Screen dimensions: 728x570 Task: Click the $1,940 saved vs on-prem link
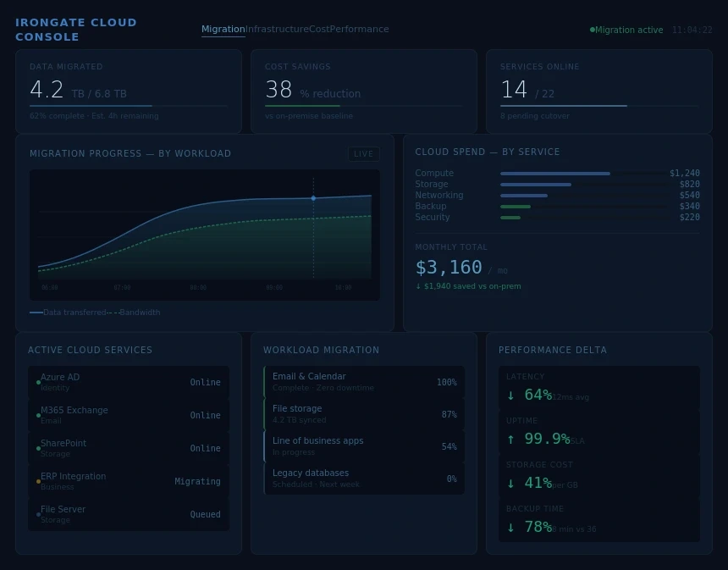coord(470,286)
